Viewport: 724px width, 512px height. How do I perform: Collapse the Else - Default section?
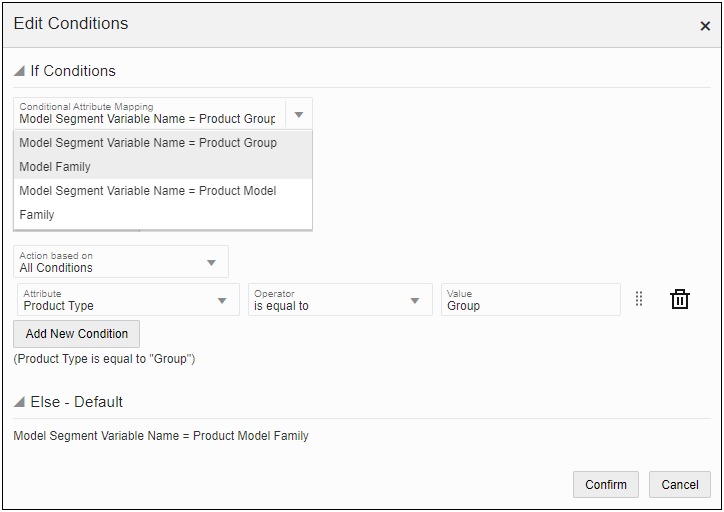click(20, 402)
